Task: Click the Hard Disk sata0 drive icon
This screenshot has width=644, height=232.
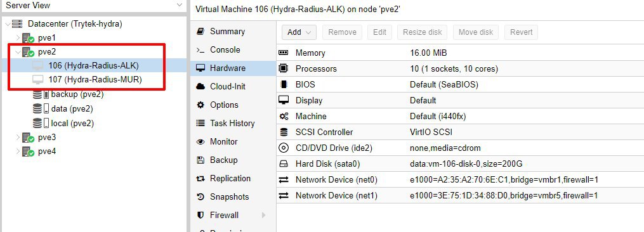Action: (284, 164)
